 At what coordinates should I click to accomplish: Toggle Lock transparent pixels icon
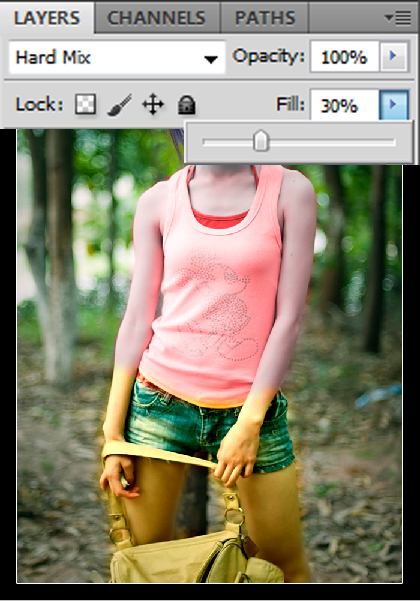click(85, 104)
